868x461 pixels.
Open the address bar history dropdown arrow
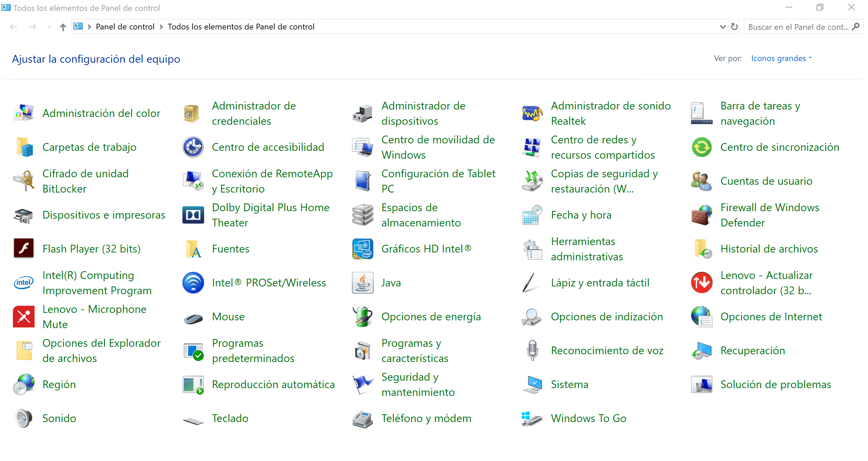(x=723, y=27)
